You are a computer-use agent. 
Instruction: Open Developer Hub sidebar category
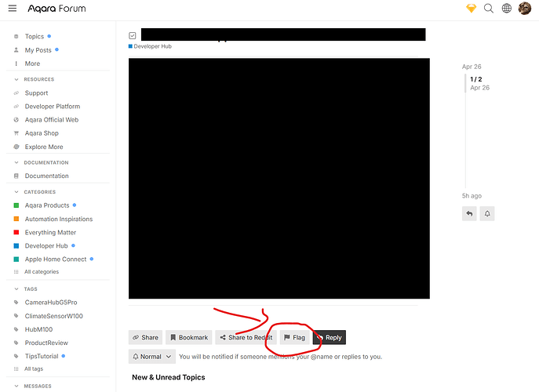tap(46, 246)
